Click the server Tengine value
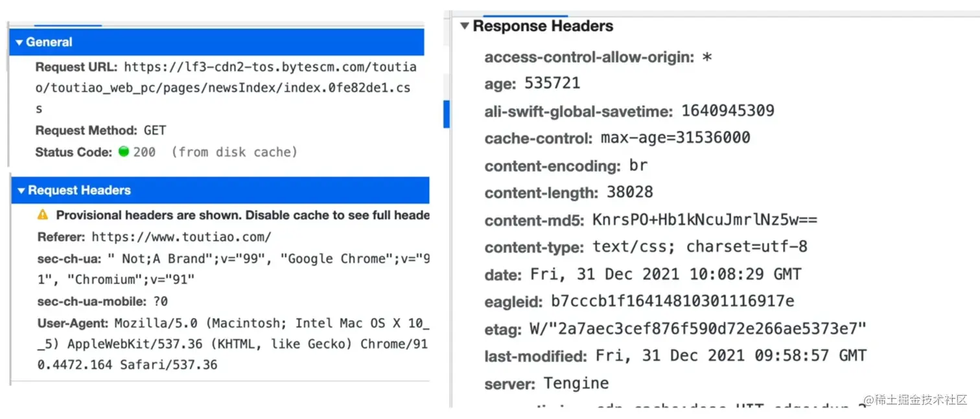 [x=576, y=383]
